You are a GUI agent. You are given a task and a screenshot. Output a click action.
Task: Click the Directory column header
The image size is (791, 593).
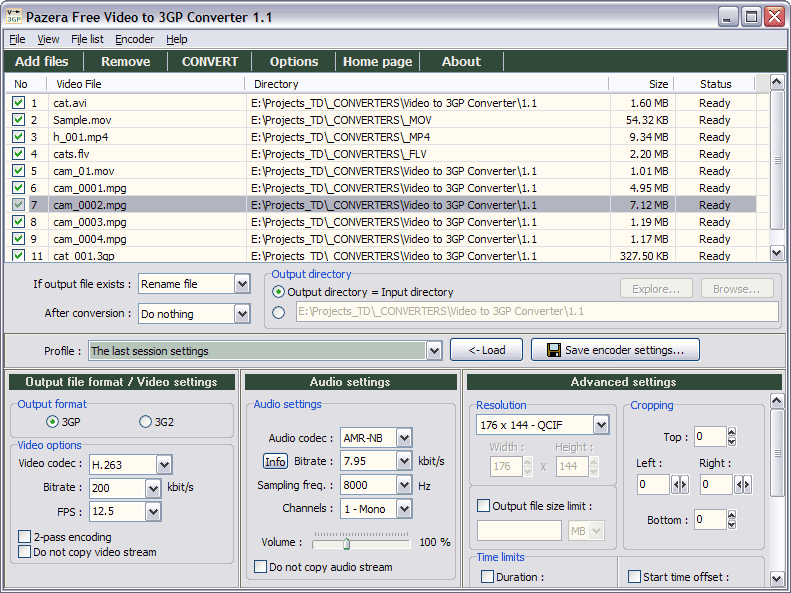pos(427,84)
